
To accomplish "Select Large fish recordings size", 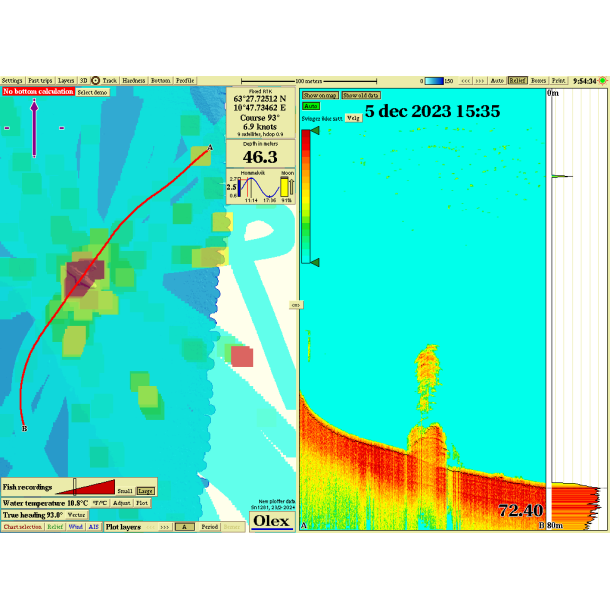I will point(145,491).
